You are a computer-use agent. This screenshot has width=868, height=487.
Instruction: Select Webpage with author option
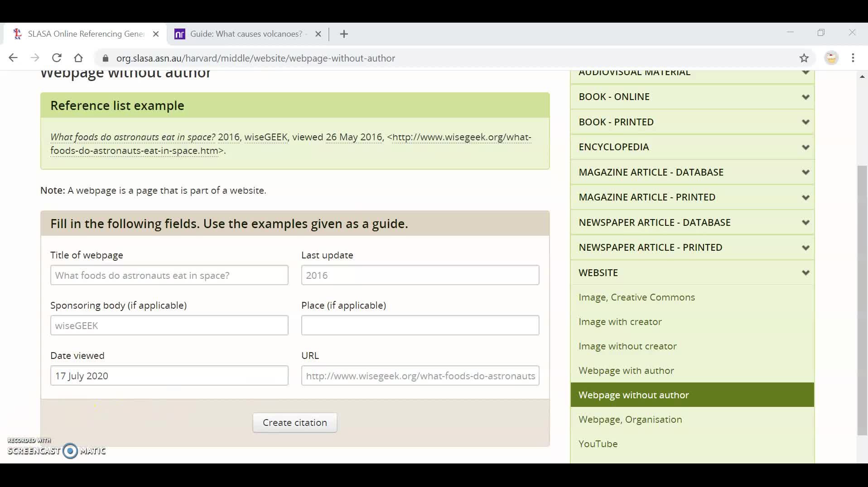click(626, 370)
